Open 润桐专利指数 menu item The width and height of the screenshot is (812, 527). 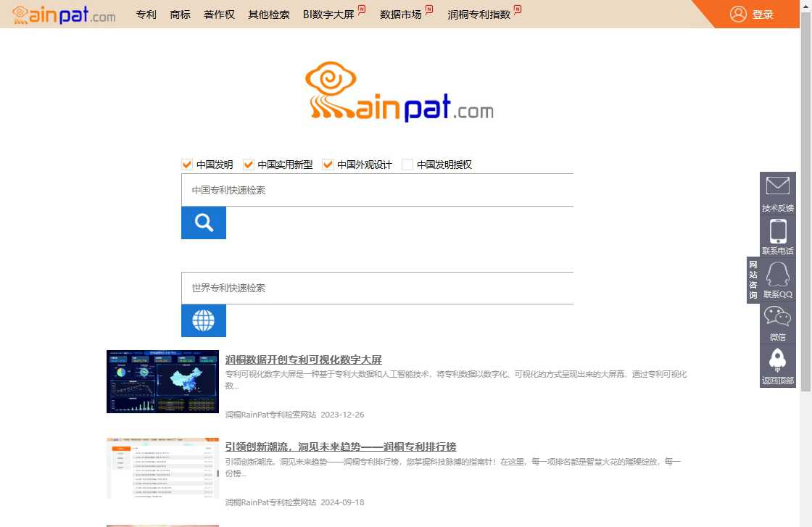pos(479,14)
